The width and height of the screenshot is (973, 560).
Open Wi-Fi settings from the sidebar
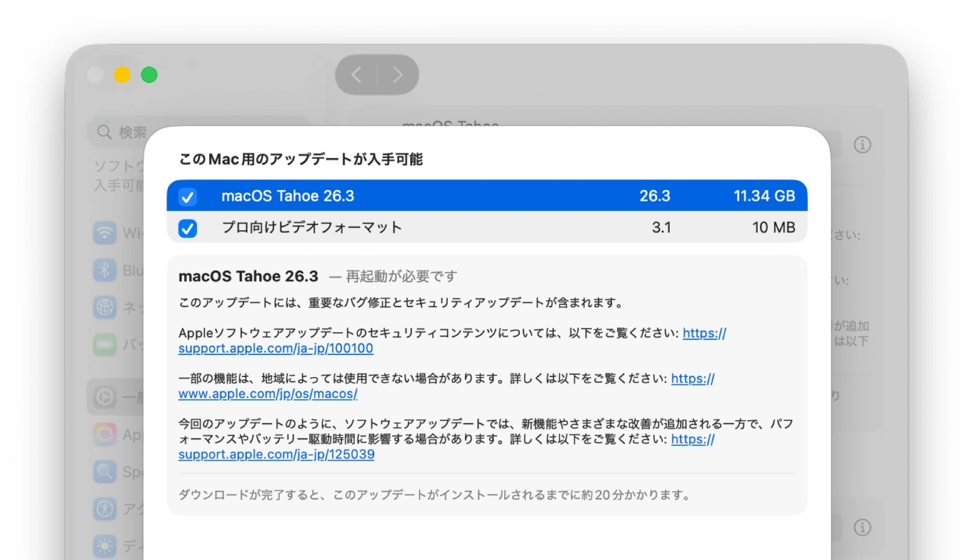point(106,233)
